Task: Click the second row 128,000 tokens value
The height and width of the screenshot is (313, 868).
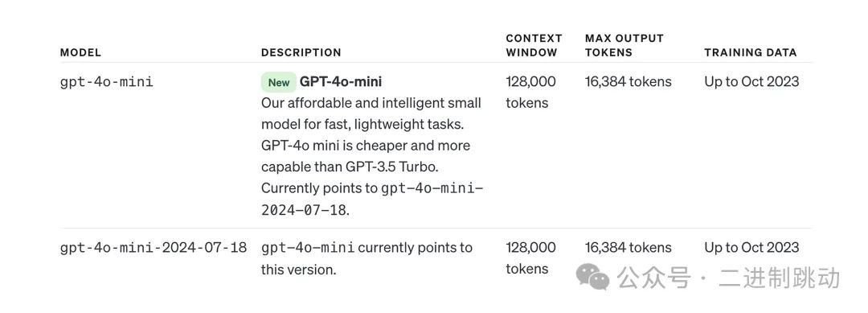Action: [530, 257]
